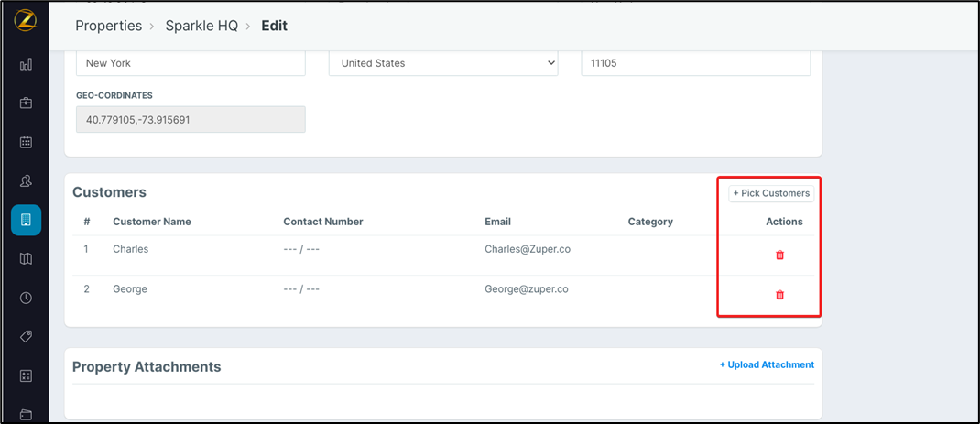
Task: Open the clock timesheet icon in sidebar
Action: point(26,298)
